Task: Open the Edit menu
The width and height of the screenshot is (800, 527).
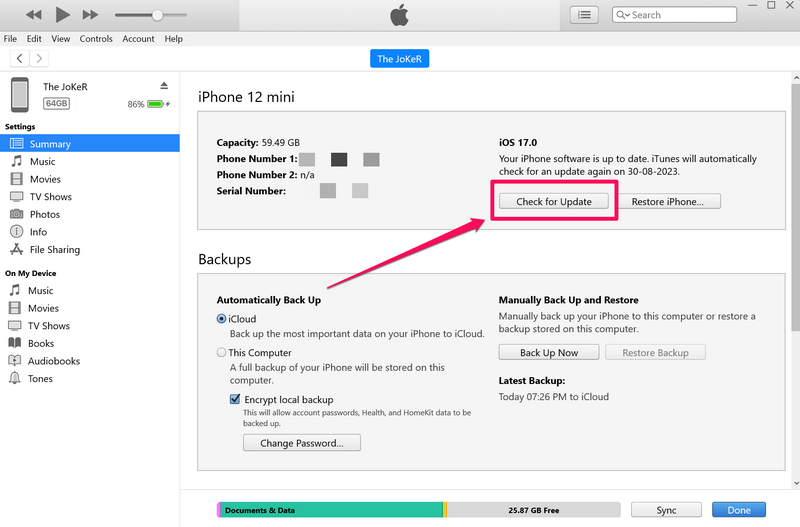Action: (34, 39)
